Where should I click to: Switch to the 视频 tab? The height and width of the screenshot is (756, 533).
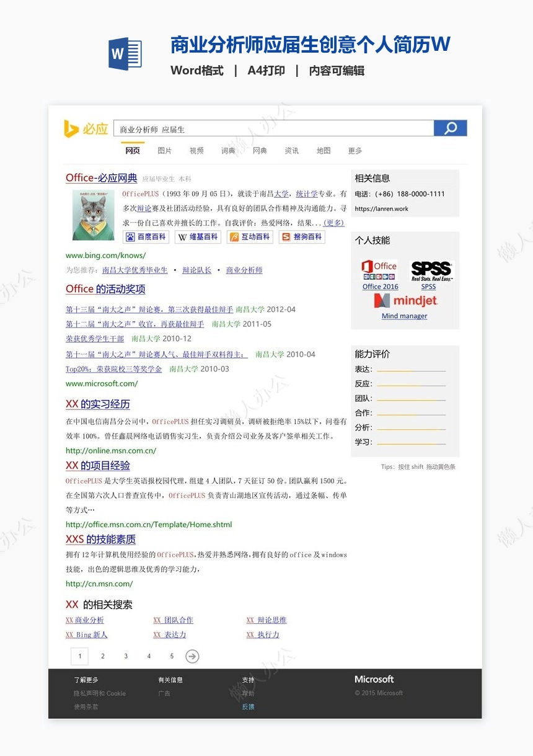point(196,150)
